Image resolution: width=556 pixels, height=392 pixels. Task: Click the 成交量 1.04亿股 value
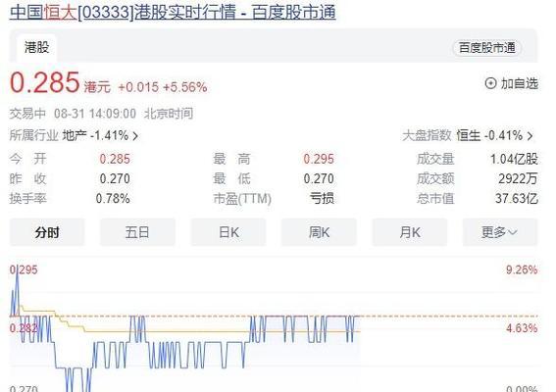pyautogui.click(x=514, y=159)
